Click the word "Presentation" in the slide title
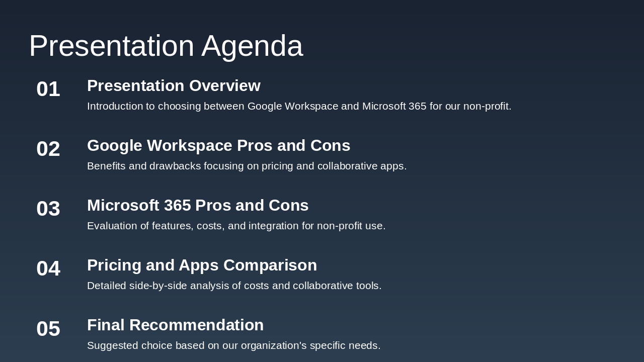 (x=111, y=46)
